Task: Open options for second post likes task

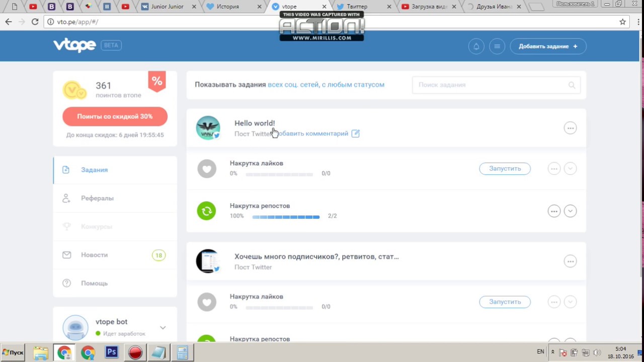Action: point(554,302)
